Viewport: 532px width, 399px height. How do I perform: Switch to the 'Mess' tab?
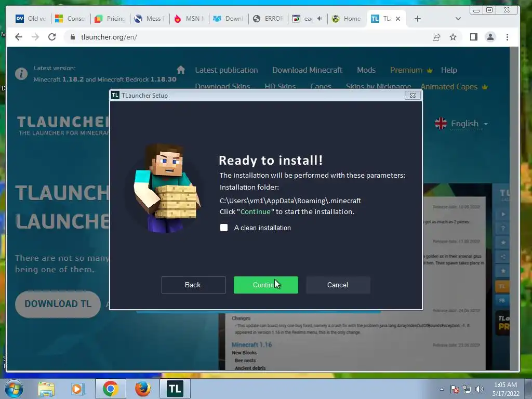(x=149, y=19)
